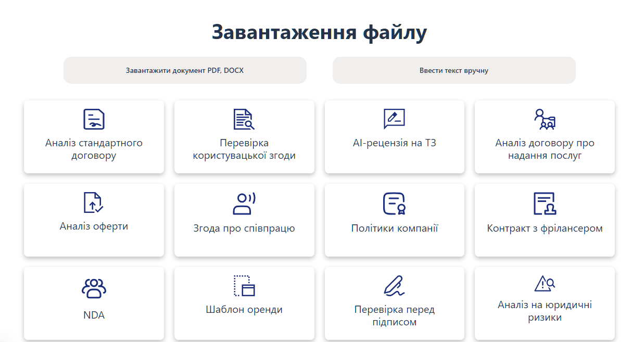Open the Аналіз оферти card
Viewport: 644px width, 342px height.
pos(94,220)
